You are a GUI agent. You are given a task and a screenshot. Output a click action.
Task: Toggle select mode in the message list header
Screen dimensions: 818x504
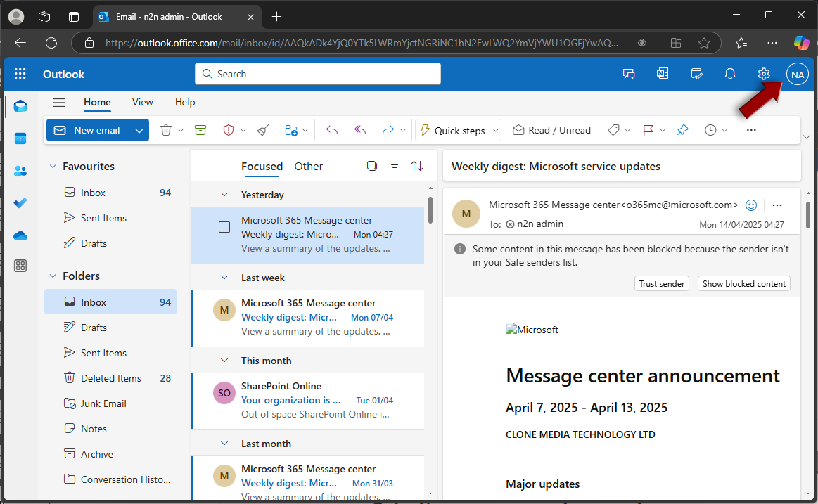372,166
